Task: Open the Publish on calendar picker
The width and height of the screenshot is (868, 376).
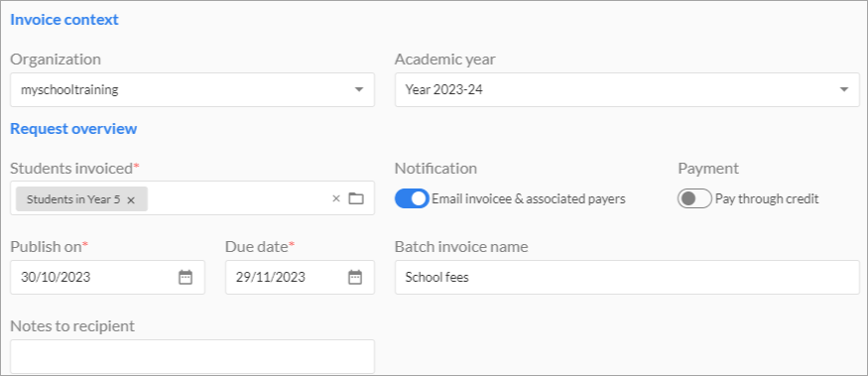Action: point(186,277)
